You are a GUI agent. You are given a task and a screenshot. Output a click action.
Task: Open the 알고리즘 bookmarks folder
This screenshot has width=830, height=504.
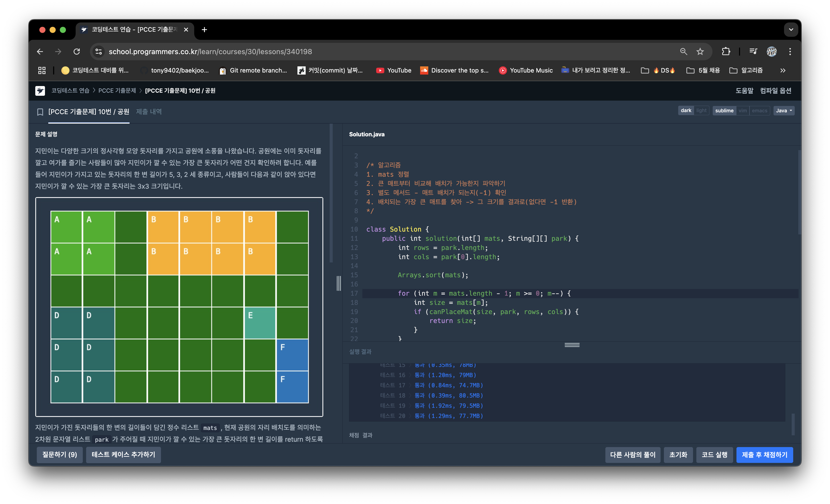pos(746,70)
